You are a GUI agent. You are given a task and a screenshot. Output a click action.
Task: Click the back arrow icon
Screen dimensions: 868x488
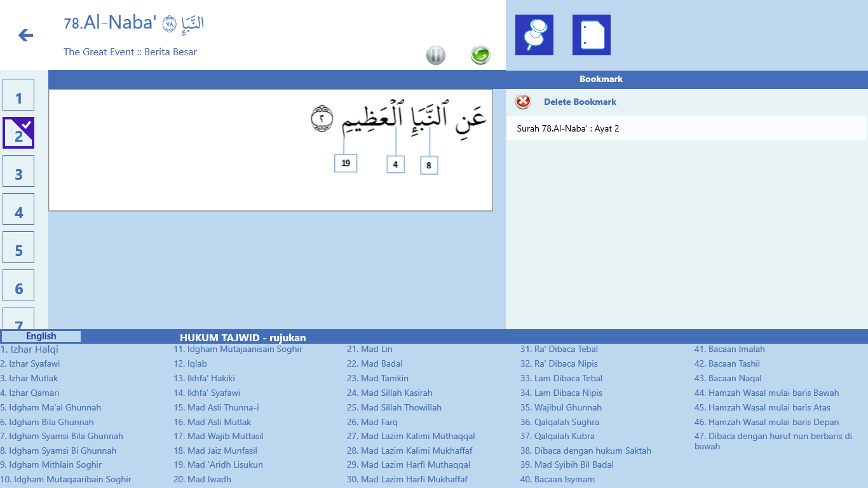click(x=25, y=35)
